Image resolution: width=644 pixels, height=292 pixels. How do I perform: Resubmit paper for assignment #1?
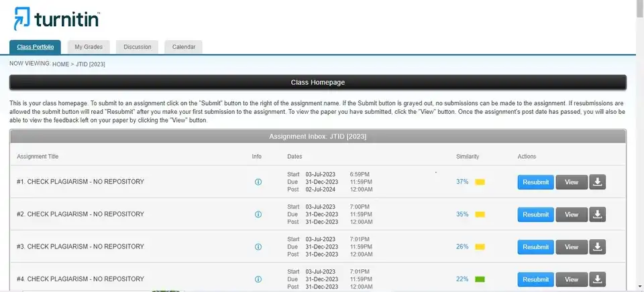535,182
